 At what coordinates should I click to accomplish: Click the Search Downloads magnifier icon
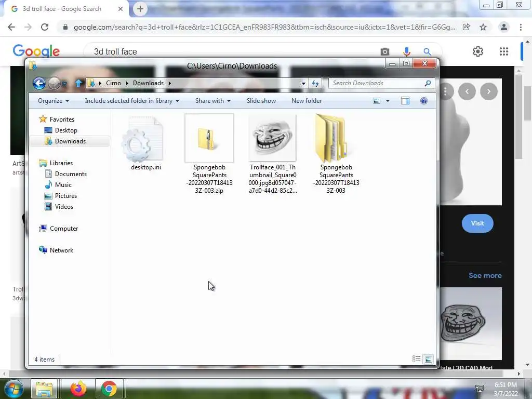428,83
